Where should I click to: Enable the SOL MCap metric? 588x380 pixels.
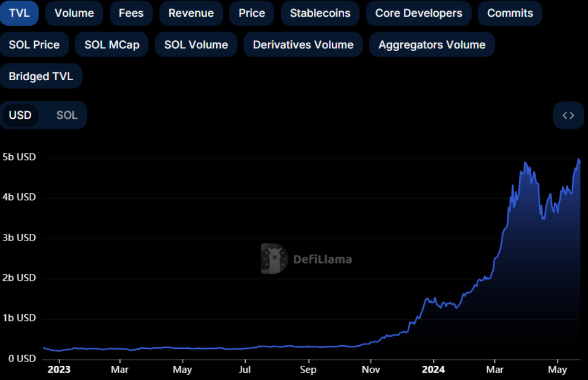click(112, 45)
